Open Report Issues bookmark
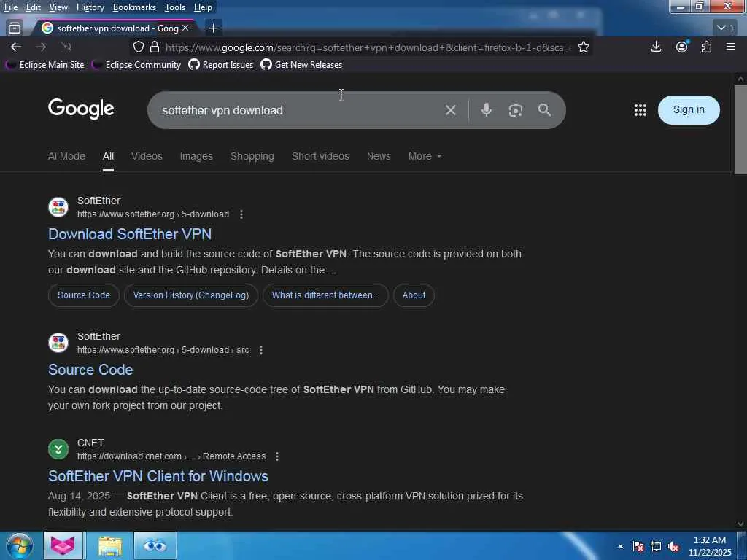This screenshot has height=560, width=747. [221, 65]
